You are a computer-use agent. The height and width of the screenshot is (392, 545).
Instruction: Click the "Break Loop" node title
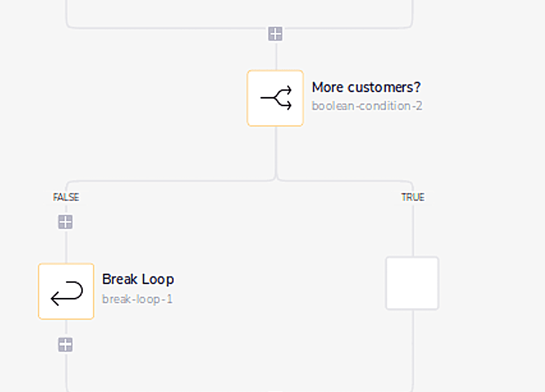pos(138,279)
